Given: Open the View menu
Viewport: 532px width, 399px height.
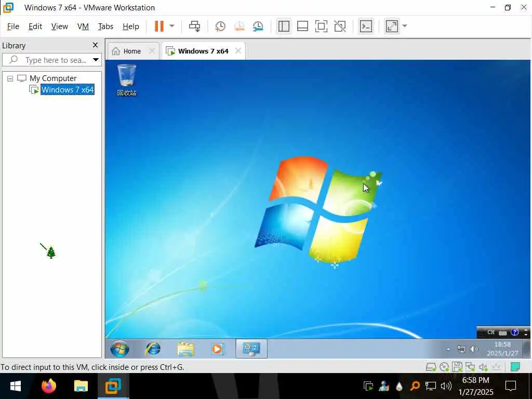Looking at the screenshot, I should (59, 26).
